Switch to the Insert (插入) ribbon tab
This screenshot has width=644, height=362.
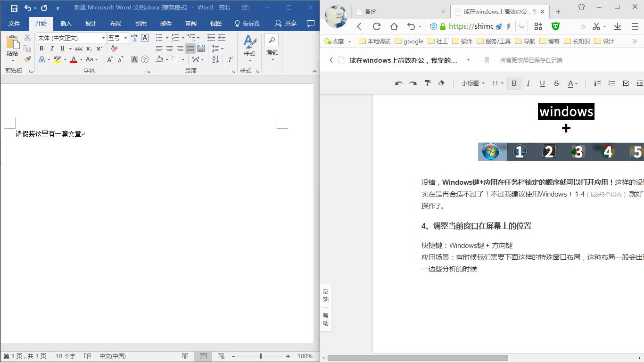pyautogui.click(x=66, y=24)
